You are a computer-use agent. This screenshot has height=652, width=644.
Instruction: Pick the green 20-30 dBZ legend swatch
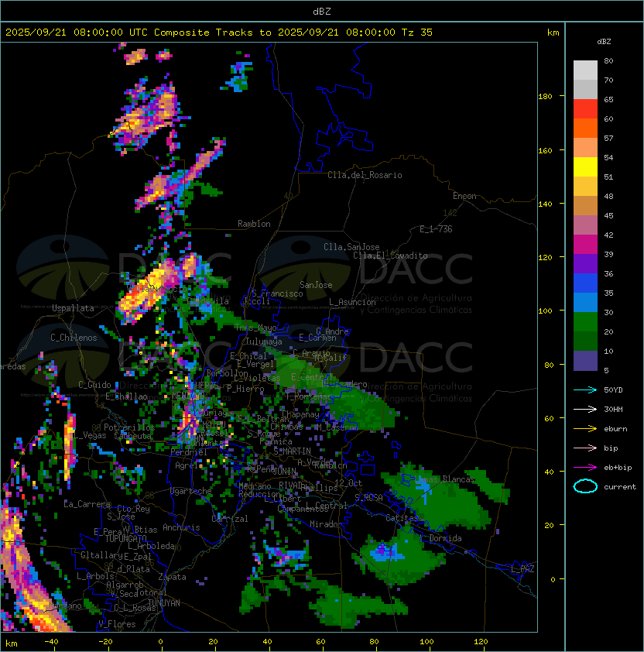585,322
